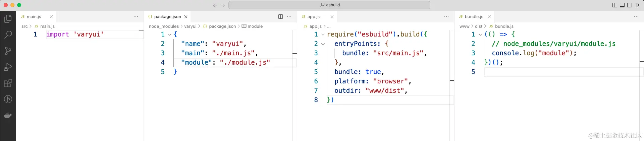Click the node_modules/varyui/module.js comment
Viewport: 644px width, 141px height.
[553, 44]
